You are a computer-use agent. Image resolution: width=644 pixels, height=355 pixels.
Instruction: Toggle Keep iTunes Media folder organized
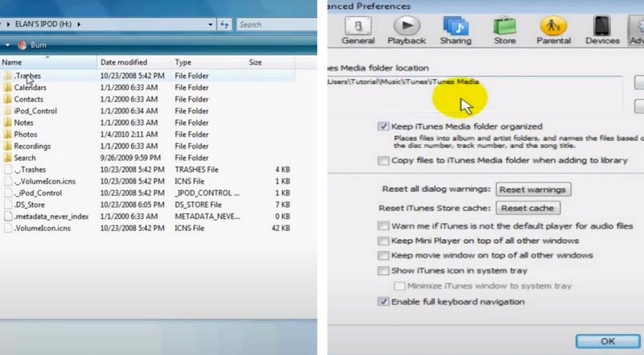(383, 126)
